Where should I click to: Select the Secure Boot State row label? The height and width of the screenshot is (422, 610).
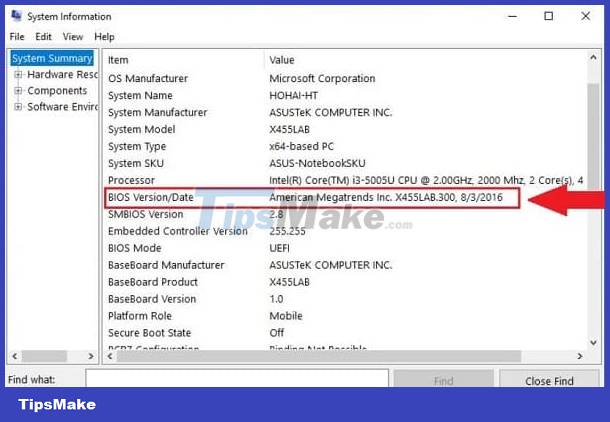[149, 333]
